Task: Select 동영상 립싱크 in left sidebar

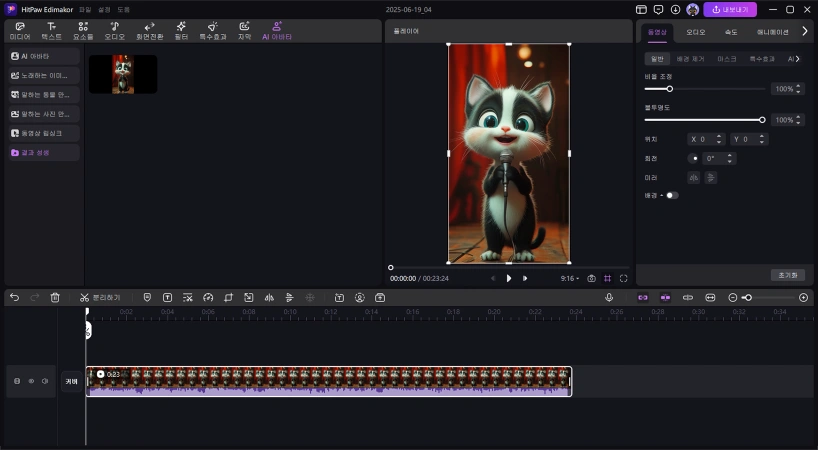Action: point(44,133)
